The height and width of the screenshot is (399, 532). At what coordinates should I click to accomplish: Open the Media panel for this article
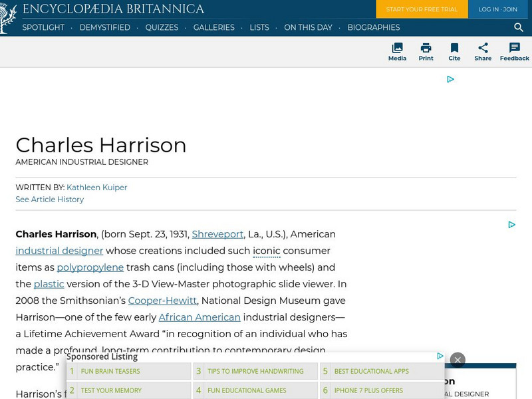point(397,52)
